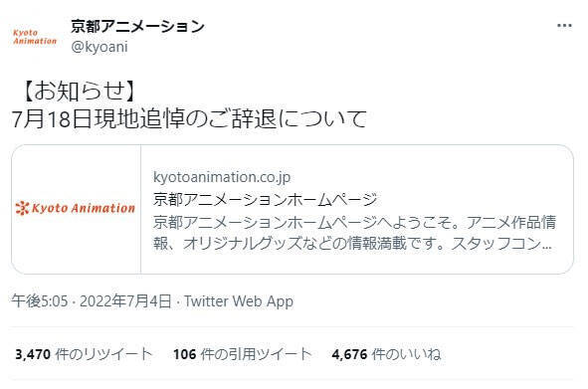The image size is (588, 389).
Task: Open the kyotoanimation.co.jp domain link
Action: (x=222, y=177)
